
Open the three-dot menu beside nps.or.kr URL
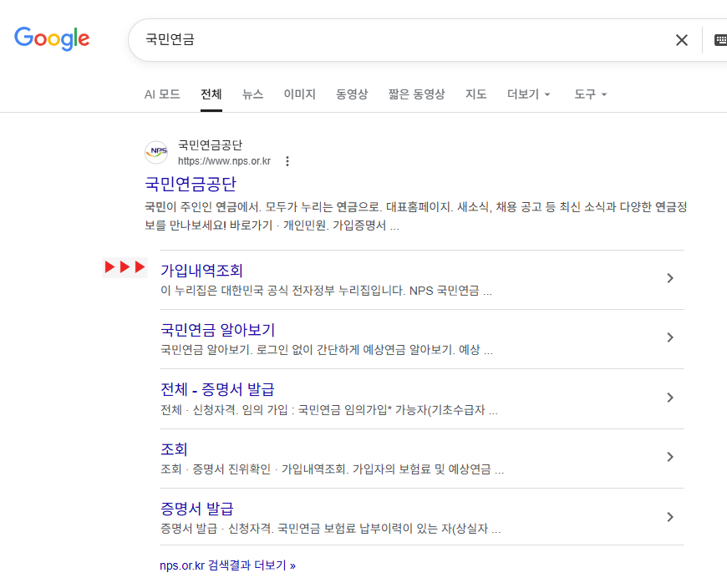287,161
